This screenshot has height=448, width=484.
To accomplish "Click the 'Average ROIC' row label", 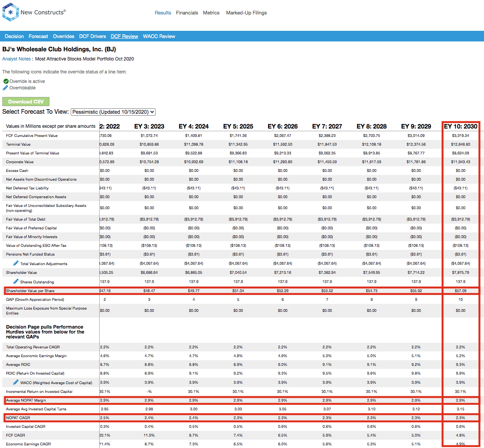I will 18,364.
